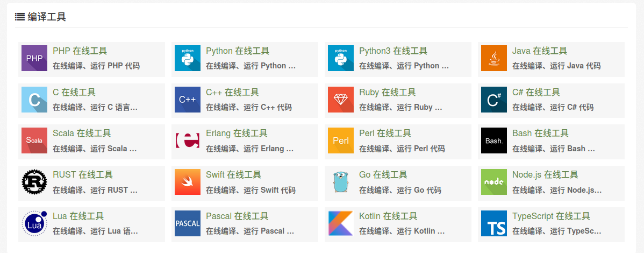Click the text 在线编译、运行 Go 代码

400,190
